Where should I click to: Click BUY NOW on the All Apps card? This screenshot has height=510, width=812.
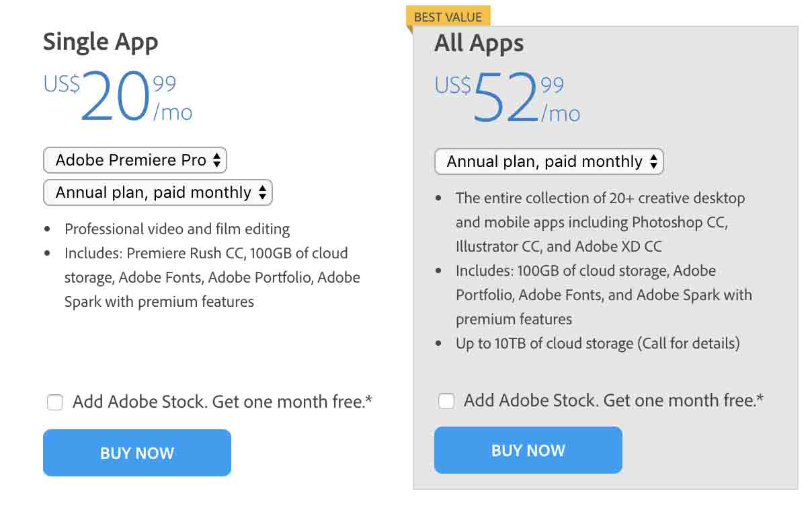coord(528,450)
